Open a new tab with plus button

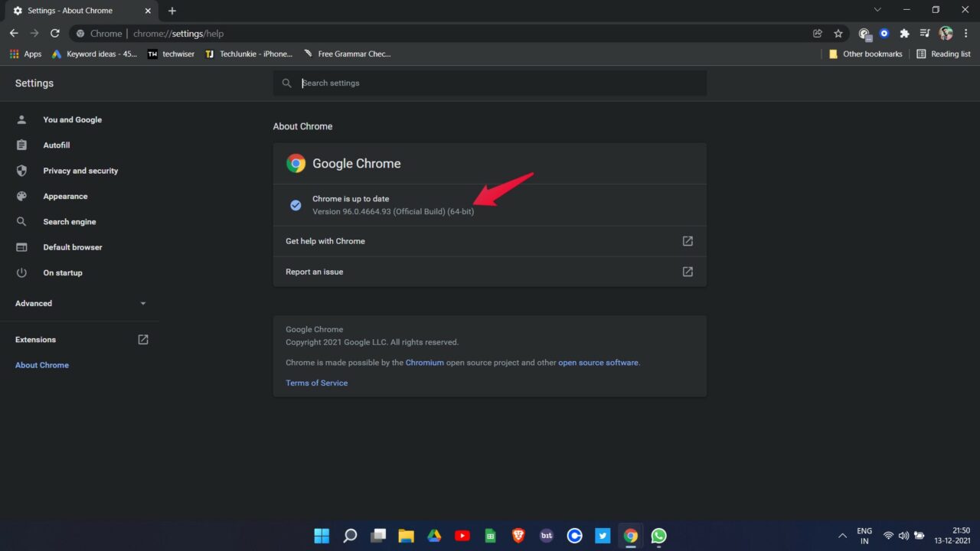click(x=172, y=11)
